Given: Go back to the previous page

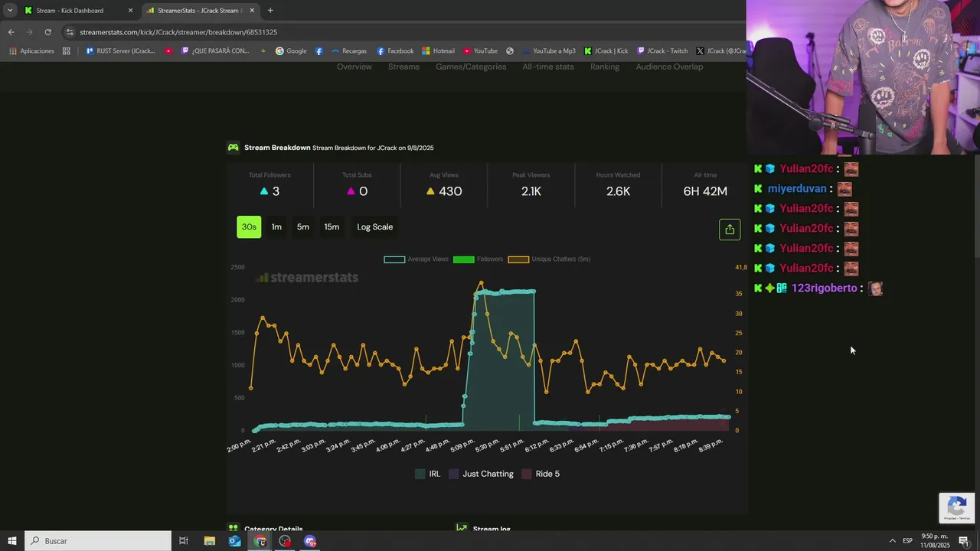Looking at the screenshot, I should point(11,32).
